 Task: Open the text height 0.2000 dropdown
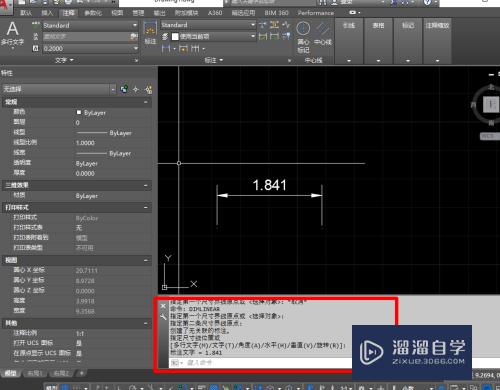tap(135, 48)
